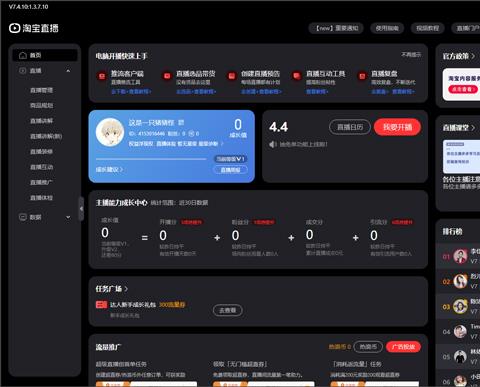Click the 当前等级 V1 badge in profile card
Screen dimensions: 480x387
pos(231,159)
